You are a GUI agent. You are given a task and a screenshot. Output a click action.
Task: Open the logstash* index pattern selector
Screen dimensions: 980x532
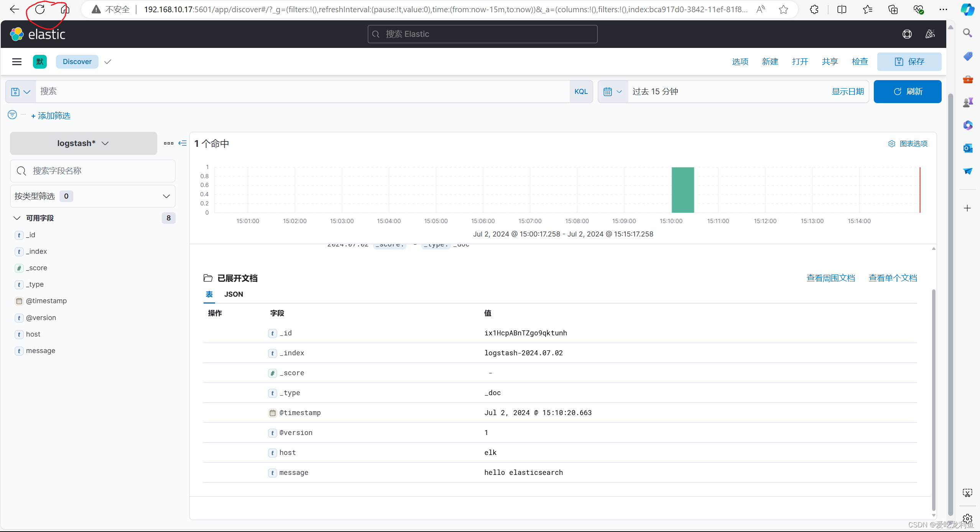point(83,143)
